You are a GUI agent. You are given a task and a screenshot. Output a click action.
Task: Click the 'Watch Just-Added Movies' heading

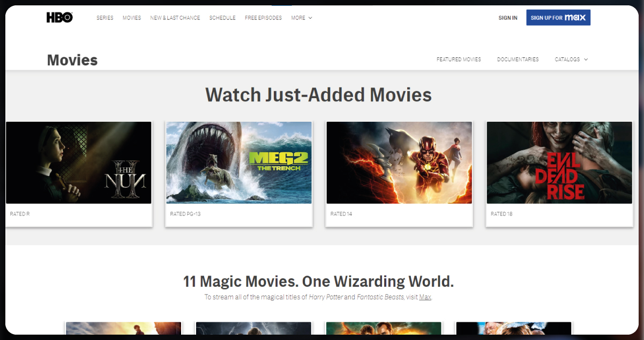319,95
